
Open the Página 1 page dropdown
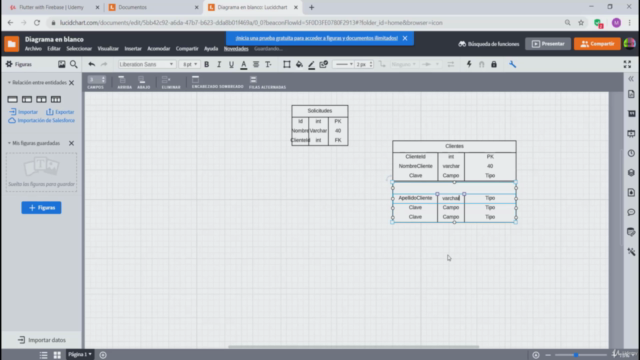[80, 354]
